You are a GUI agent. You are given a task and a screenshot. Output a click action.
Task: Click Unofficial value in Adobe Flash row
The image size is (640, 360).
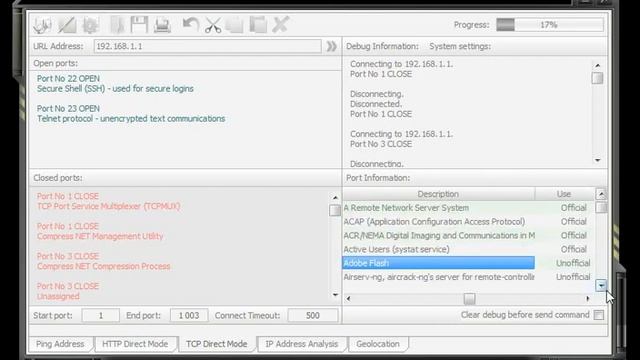coord(573,263)
